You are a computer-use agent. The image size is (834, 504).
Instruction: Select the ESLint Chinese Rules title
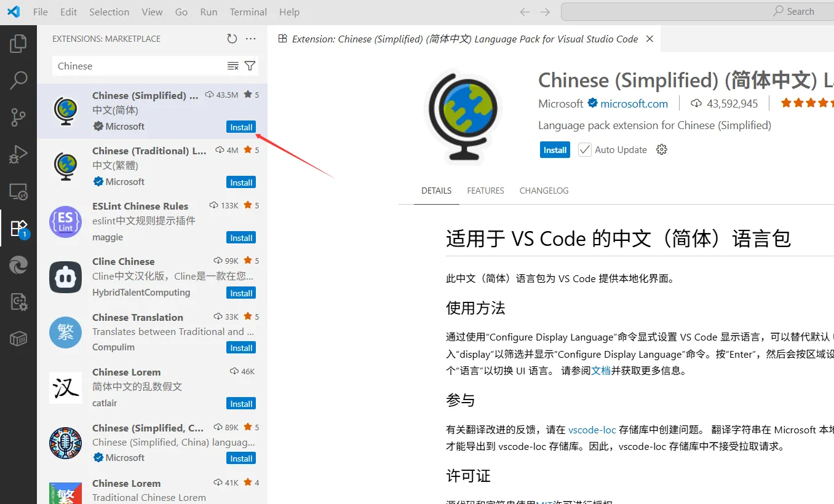[x=140, y=206]
